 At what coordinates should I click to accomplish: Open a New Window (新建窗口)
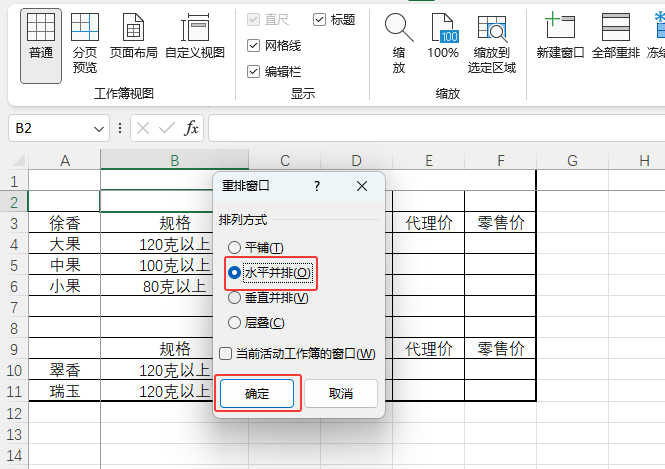pos(560,36)
